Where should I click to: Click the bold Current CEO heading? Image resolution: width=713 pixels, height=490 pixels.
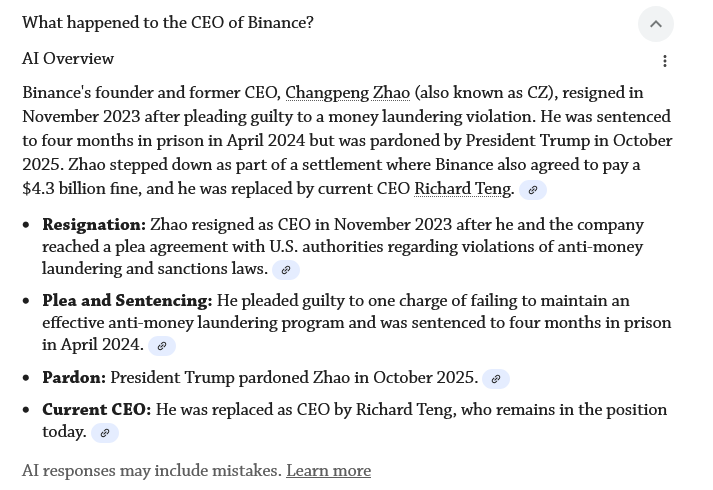coord(96,410)
